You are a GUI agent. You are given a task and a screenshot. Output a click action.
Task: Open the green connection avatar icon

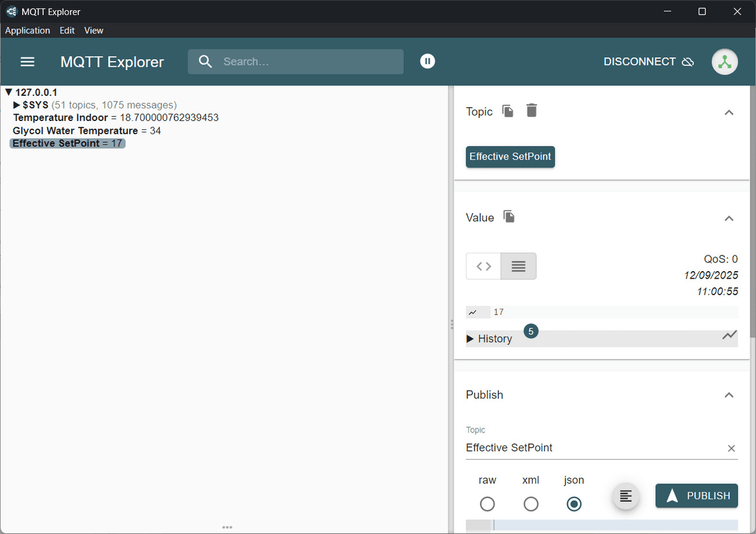pos(724,62)
